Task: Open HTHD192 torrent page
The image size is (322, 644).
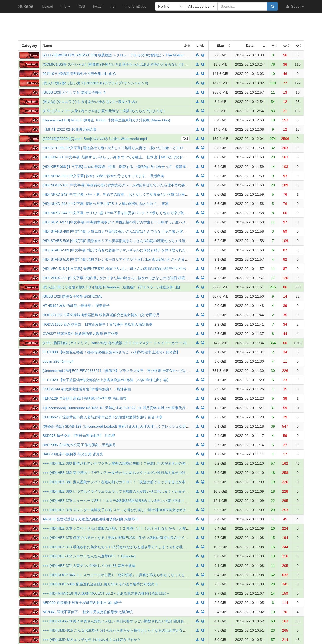Action: (x=76, y=306)
